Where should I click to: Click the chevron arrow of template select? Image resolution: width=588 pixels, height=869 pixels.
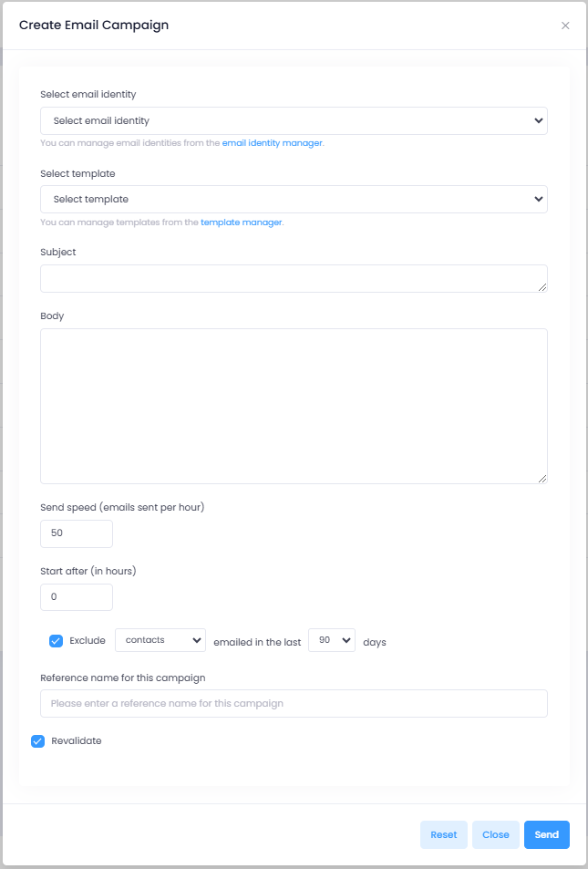point(538,200)
